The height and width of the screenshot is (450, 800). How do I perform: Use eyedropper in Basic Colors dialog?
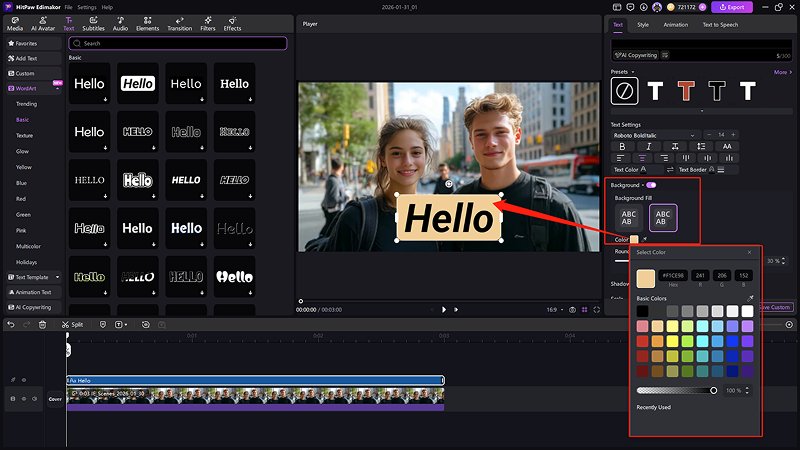coord(750,298)
